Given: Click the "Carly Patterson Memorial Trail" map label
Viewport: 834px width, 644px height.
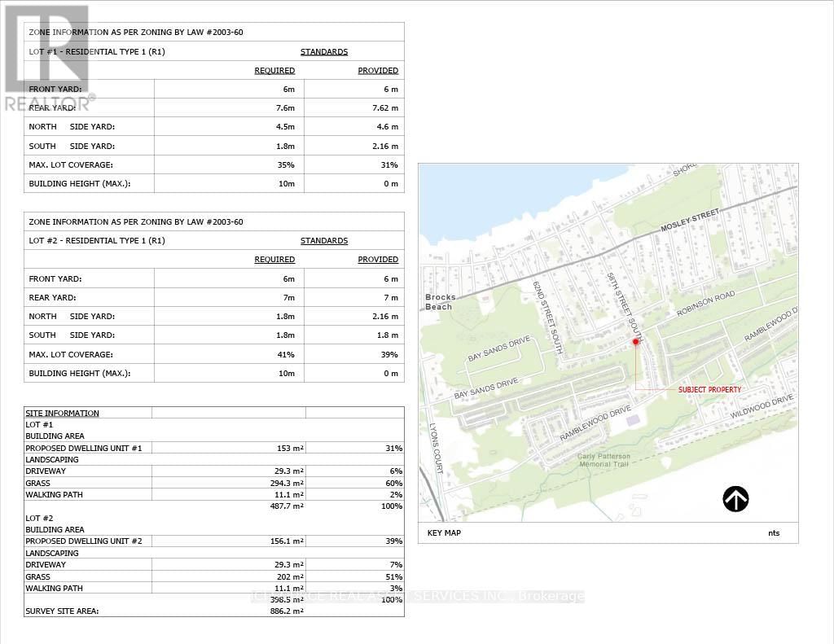Looking at the screenshot, I should point(604,460).
